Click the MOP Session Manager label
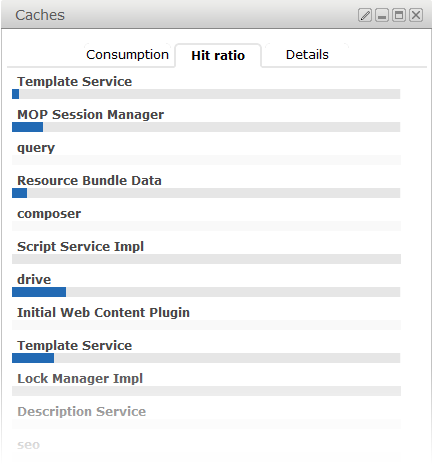Screen dimensions: 433x465 [91, 115]
